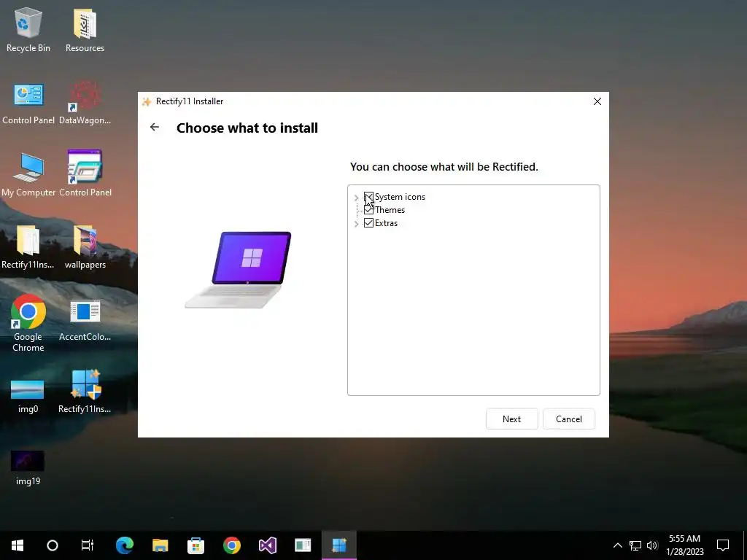This screenshot has height=560, width=747.
Task: Select the Rectify11Ins installer executable icon
Action: (x=85, y=391)
